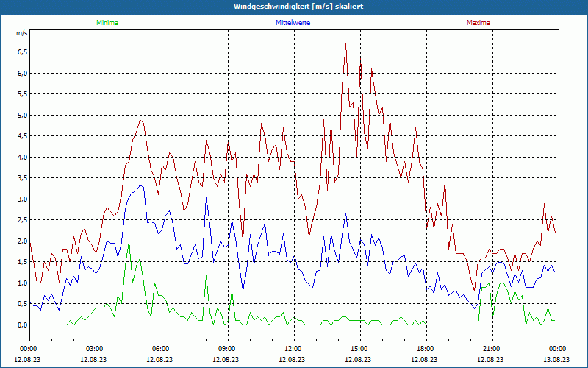Click the 5,0 y-axis value
Viewport: 588px width, 368px height.
coord(22,115)
